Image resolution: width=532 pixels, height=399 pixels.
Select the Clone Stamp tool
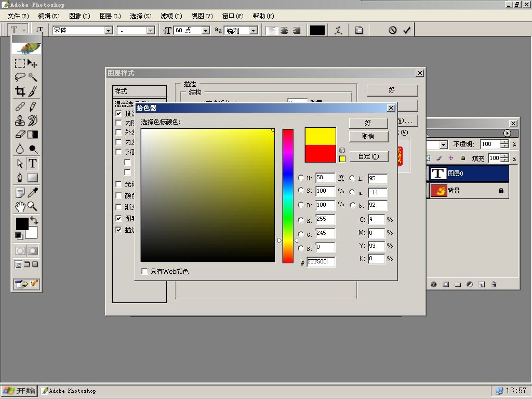click(20, 121)
